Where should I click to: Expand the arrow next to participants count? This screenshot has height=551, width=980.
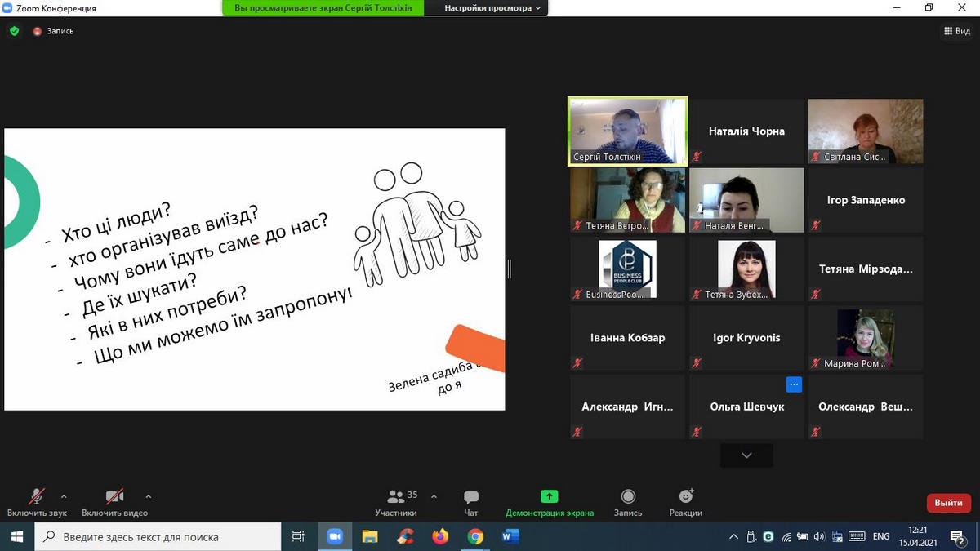(434, 495)
